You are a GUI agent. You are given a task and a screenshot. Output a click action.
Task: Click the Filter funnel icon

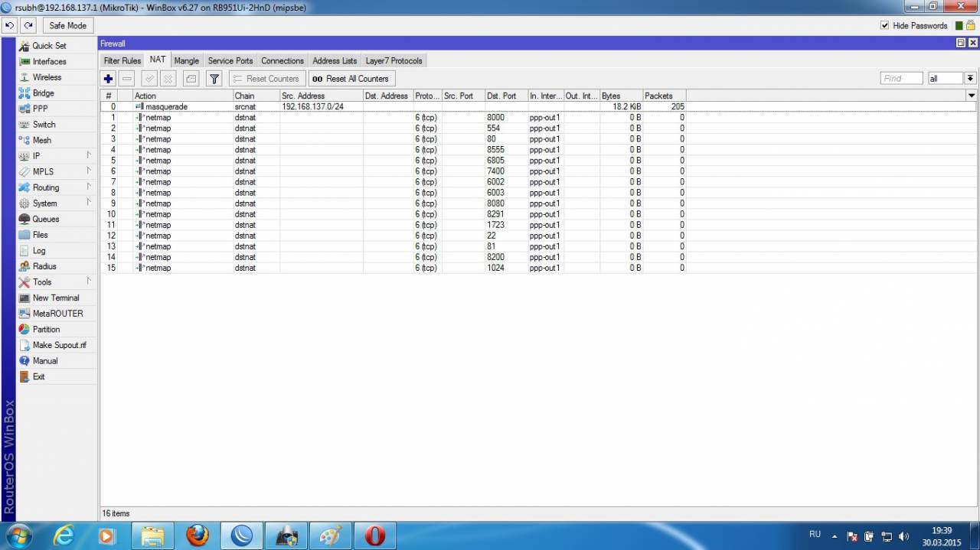click(214, 78)
